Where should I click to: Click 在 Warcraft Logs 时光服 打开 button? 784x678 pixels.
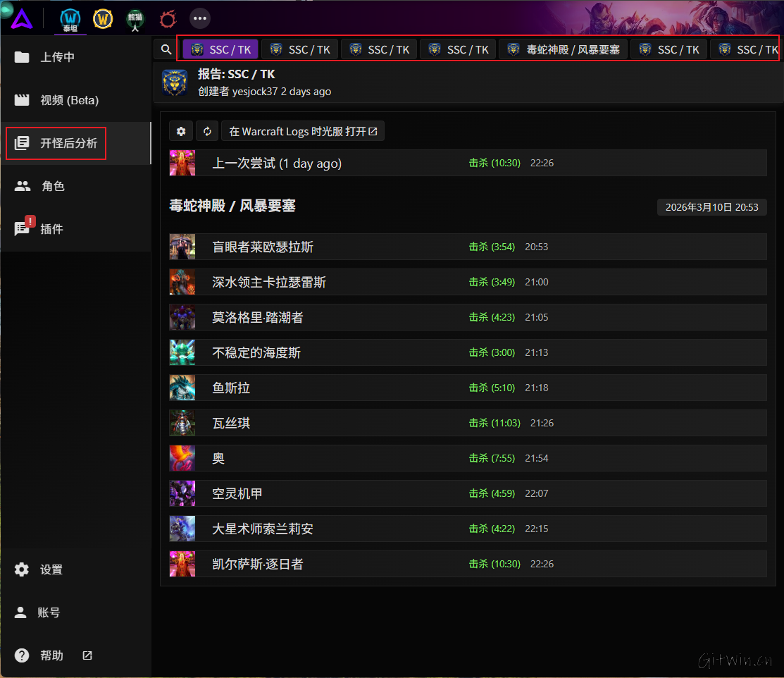point(303,131)
